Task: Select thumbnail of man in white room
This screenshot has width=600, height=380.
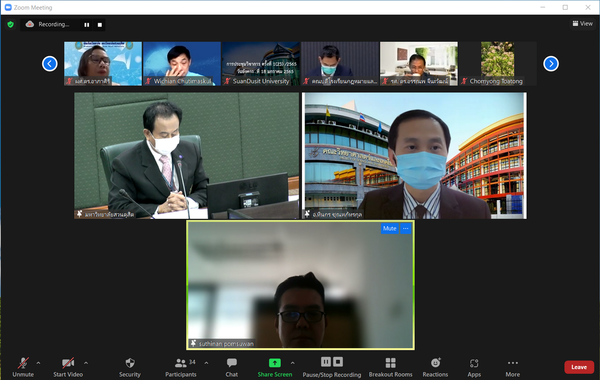Action: coord(418,64)
